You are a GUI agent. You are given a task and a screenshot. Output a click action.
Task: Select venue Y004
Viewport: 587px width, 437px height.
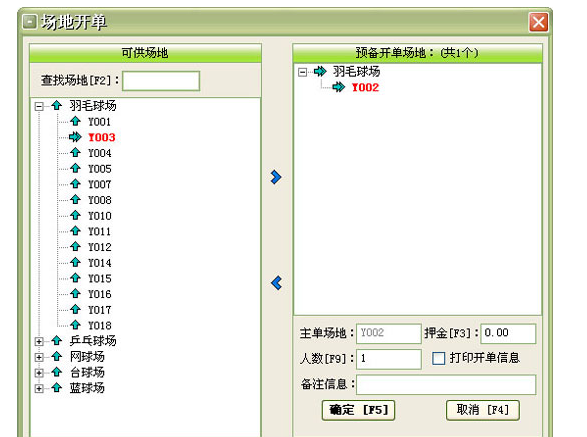pyautogui.click(x=100, y=153)
